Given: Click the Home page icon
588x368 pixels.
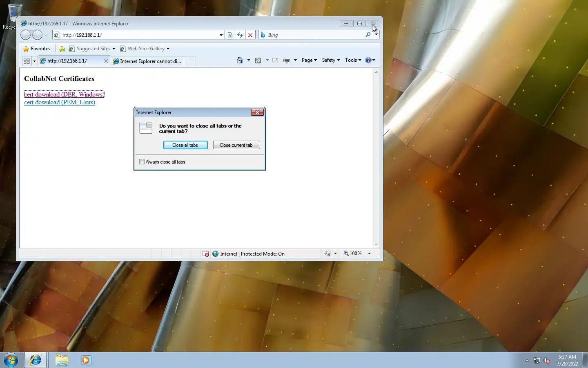Looking at the screenshot, I should point(240,60).
